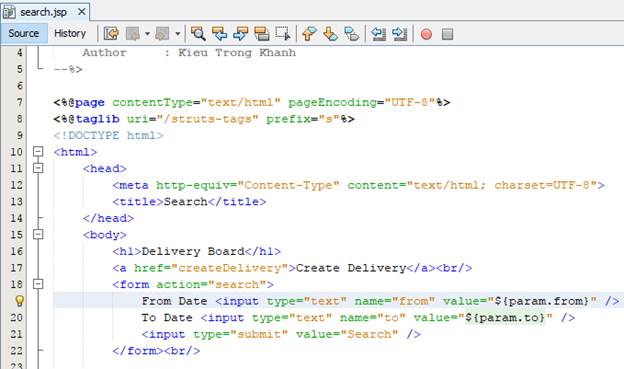Switch to Source view
The width and height of the screenshot is (624, 369).
point(23,33)
